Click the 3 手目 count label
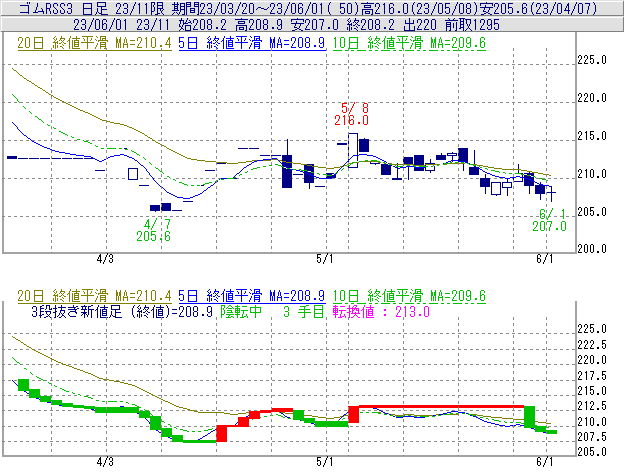Viewport: 624px width, 475px height. click(301, 312)
